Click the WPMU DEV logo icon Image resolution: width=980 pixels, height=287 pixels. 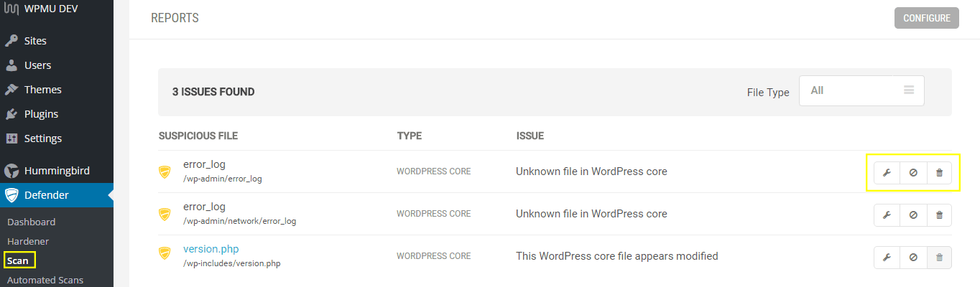11,10
